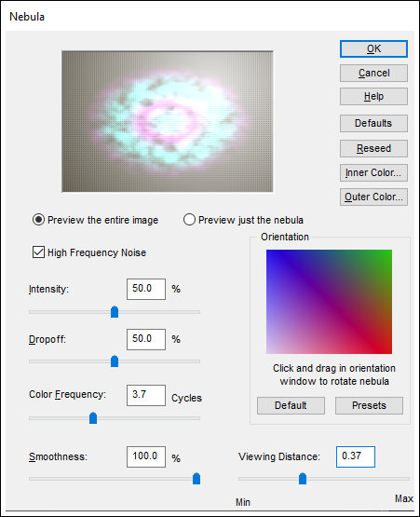The width and height of the screenshot is (420, 517).
Task: Open the Help for Nebula
Action: 373,96
